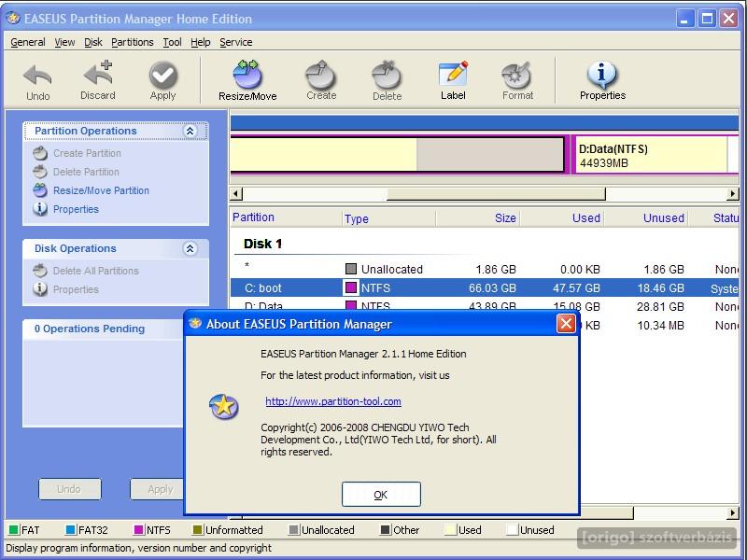Click the "66.03 GB" size cell
Screen dimensions: 747x560
point(492,288)
